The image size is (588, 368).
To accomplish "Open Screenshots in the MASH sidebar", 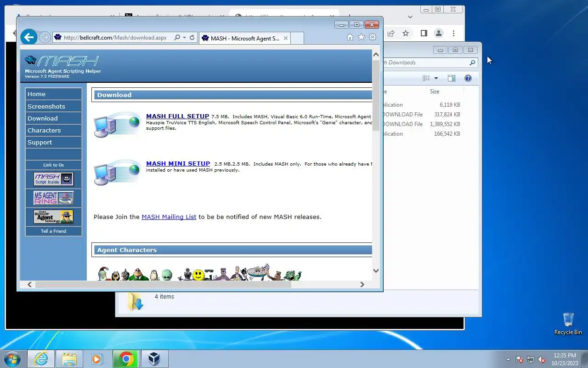I will click(53, 106).
